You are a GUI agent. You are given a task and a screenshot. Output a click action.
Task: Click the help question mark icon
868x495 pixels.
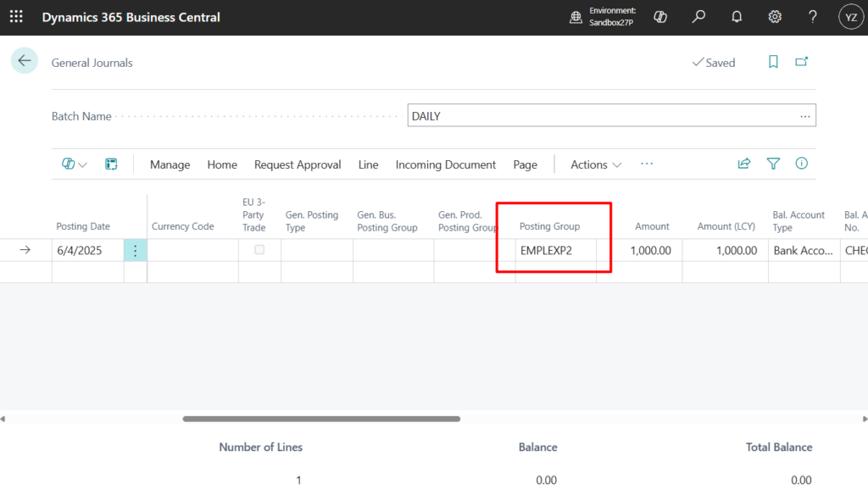coord(812,17)
